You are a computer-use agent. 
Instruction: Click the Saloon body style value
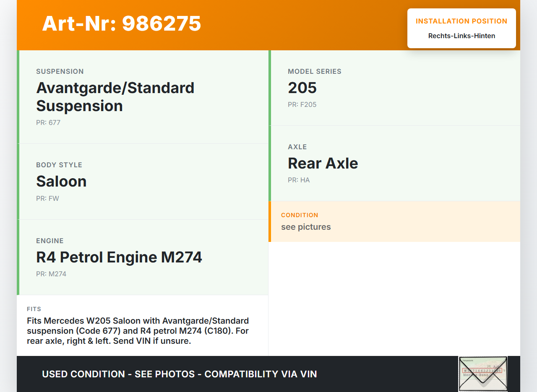[61, 182]
